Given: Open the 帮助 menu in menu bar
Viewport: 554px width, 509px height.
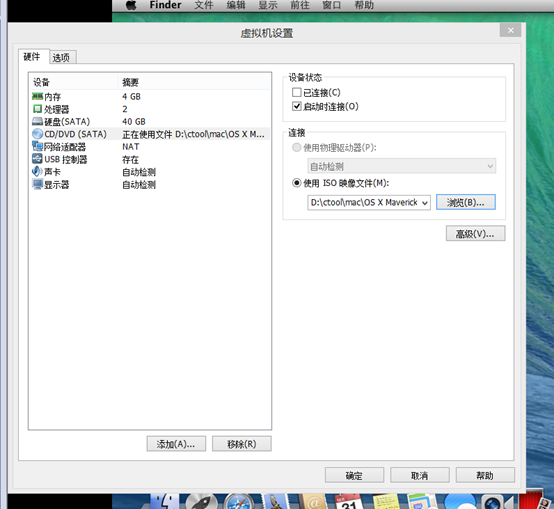Looking at the screenshot, I should [x=364, y=5].
